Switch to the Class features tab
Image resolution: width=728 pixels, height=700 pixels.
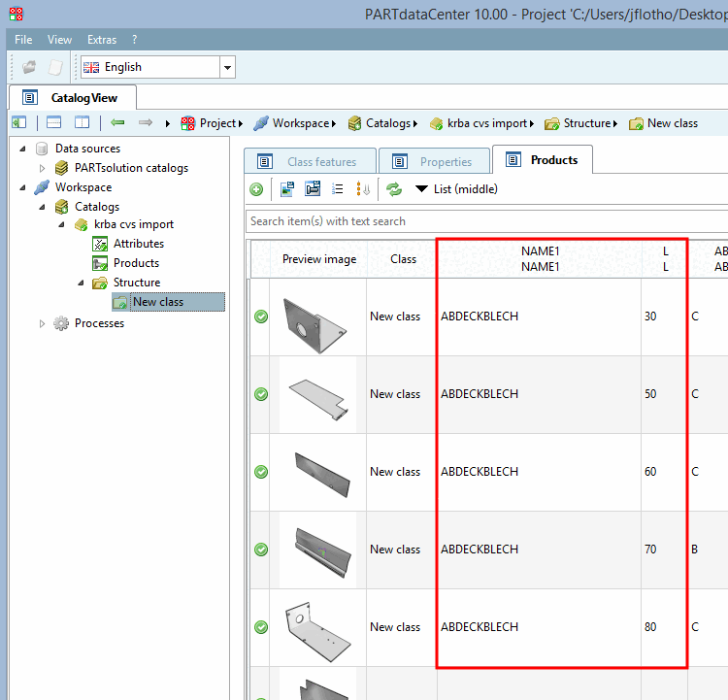[311, 161]
